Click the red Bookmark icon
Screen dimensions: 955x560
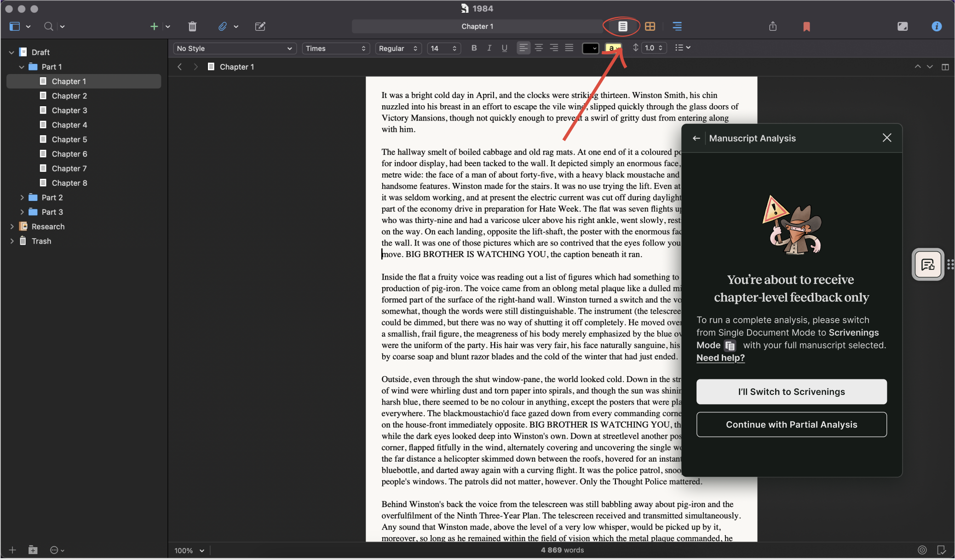pyautogui.click(x=806, y=27)
